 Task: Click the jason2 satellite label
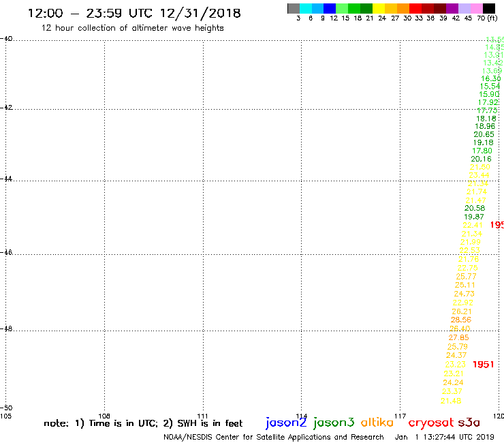coord(286,423)
